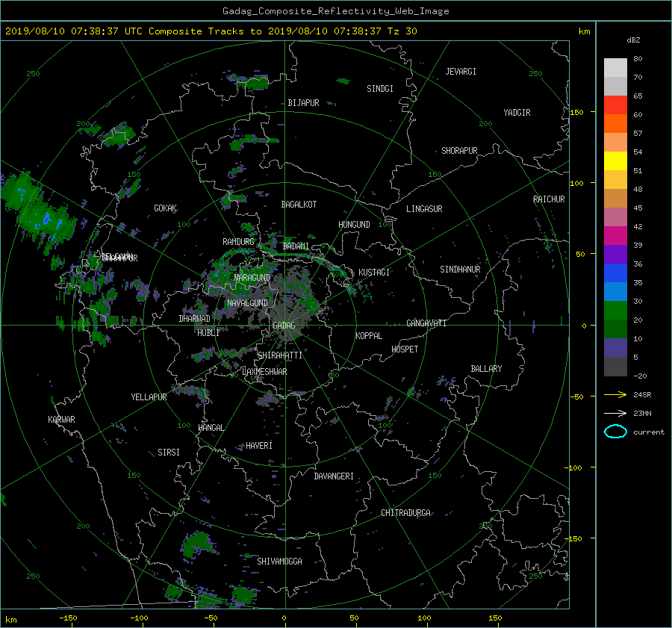The image size is (672, 628).
Task: Click the DAVANGERI city label
Action: click(334, 476)
